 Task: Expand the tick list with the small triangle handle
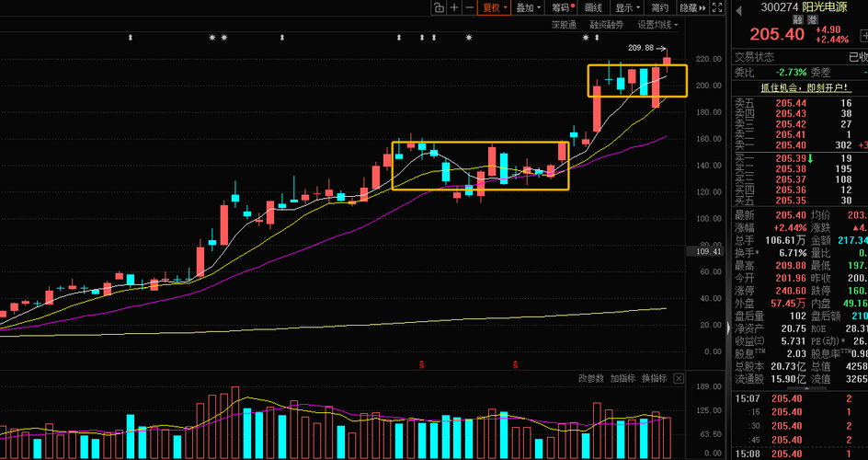tap(805, 388)
